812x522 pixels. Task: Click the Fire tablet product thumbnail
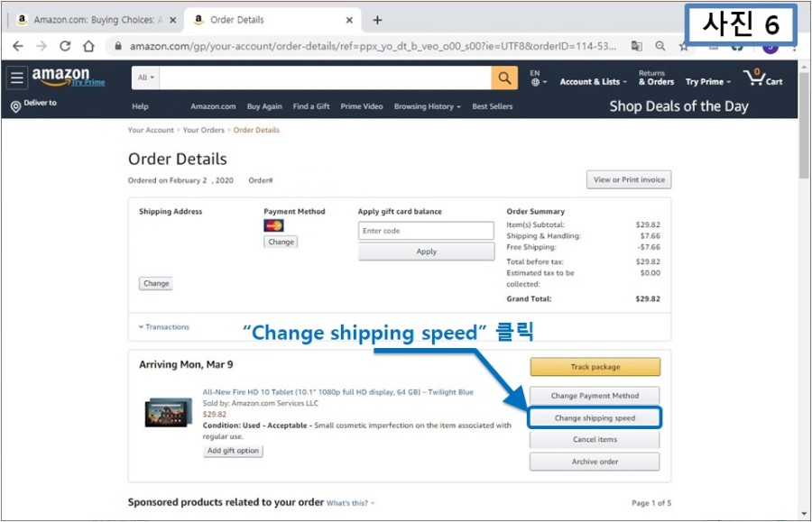coord(169,412)
